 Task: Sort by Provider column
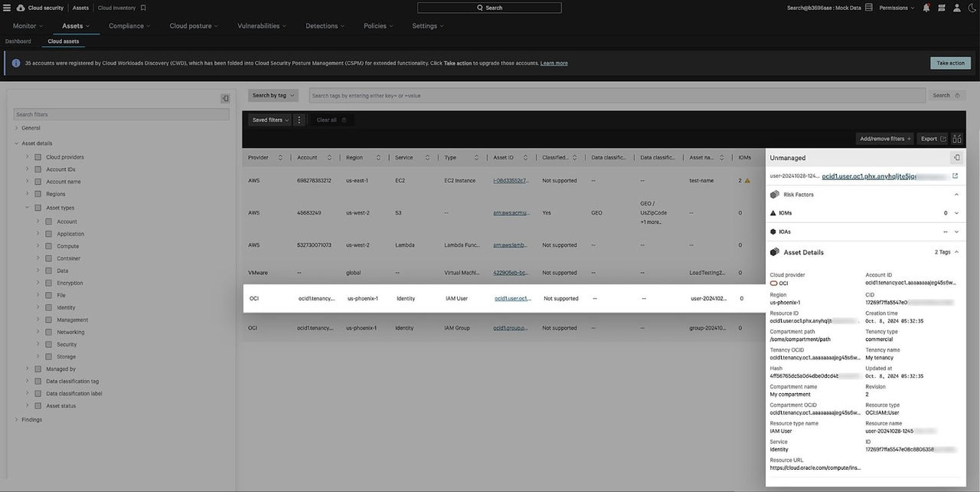[279, 157]
